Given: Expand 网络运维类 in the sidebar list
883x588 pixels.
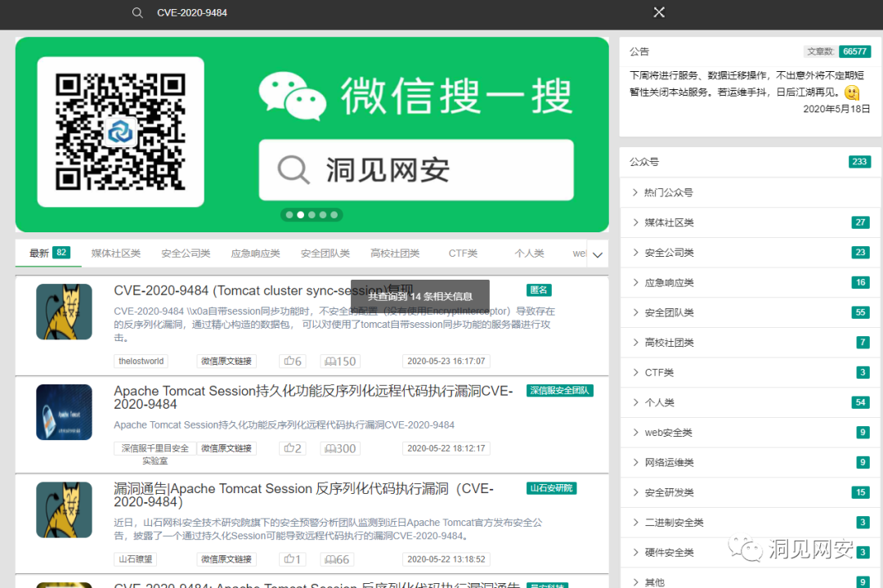Looking at the screenshot, I should coord(750,462).
